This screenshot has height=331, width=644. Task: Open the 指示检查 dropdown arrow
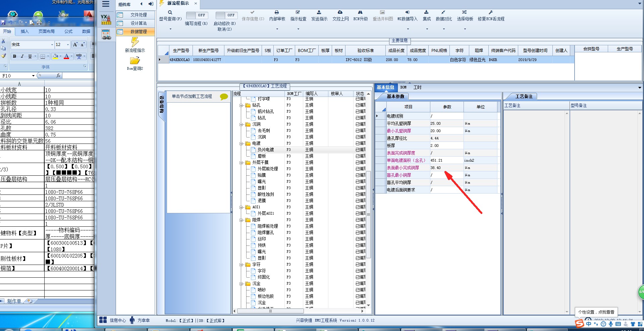point(298,29)
